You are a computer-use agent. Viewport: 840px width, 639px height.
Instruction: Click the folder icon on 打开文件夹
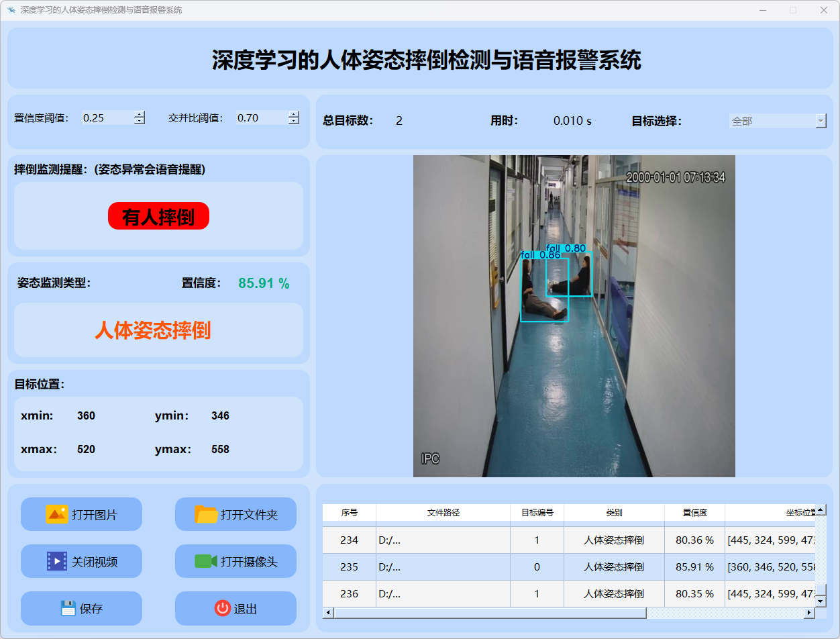point(206,514)
